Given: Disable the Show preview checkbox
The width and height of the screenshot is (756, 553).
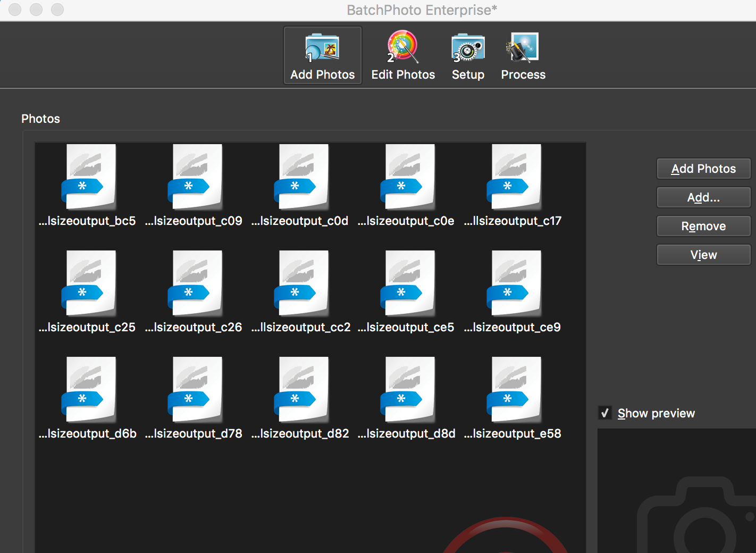Looking at the screenshot, I should (605, 413).
